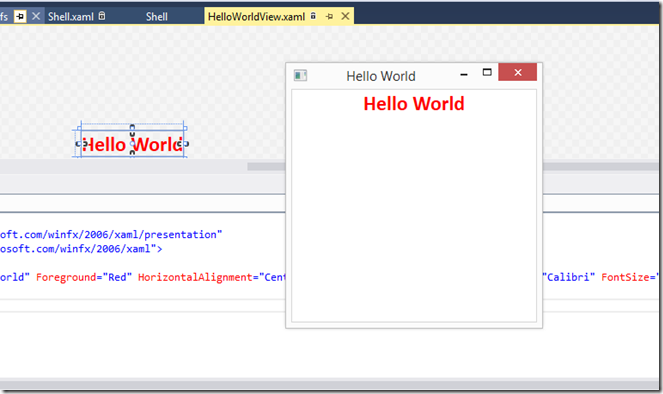Click the designer horizontal scrollbar
The height and width of the screenshot is (394, 663).
coord(266,167)
